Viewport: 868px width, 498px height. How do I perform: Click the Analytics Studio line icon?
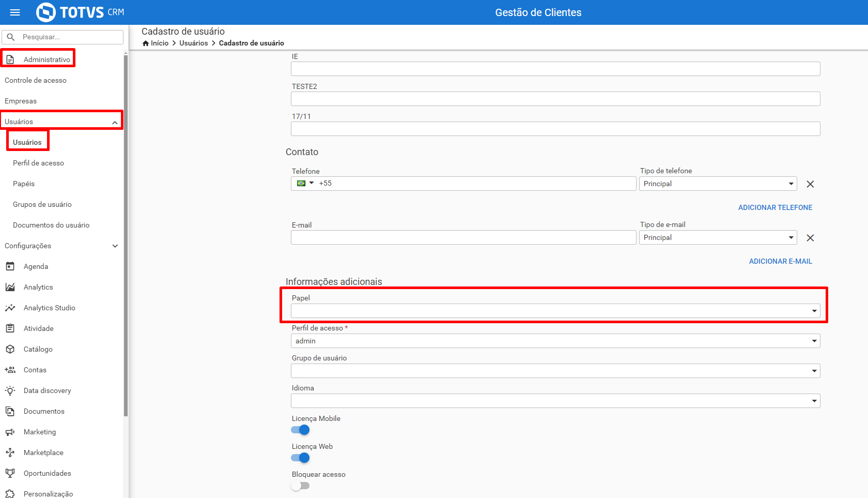tap(10, 308)
